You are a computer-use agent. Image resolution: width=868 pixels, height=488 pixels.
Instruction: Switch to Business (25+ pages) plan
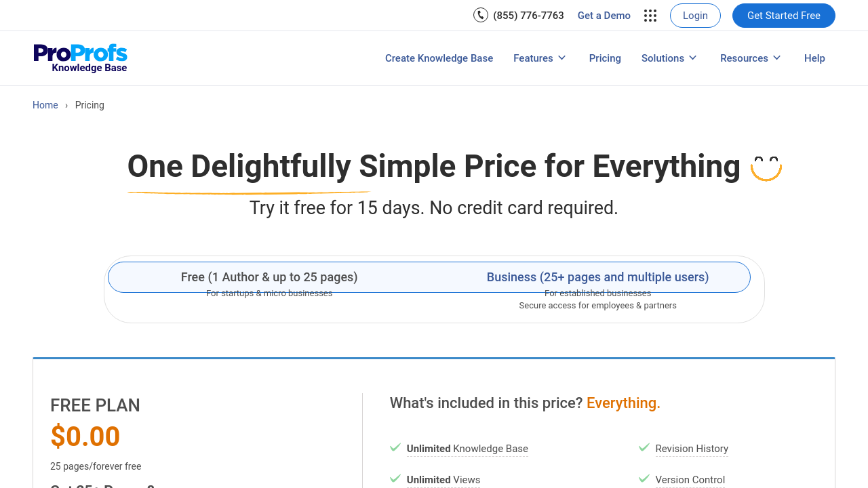(x=597, y=277)
